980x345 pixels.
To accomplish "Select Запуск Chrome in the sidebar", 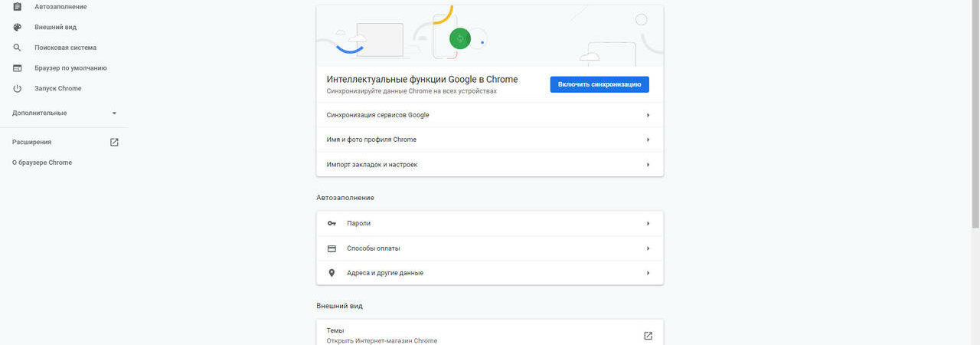I will click(x=57, y=88).
